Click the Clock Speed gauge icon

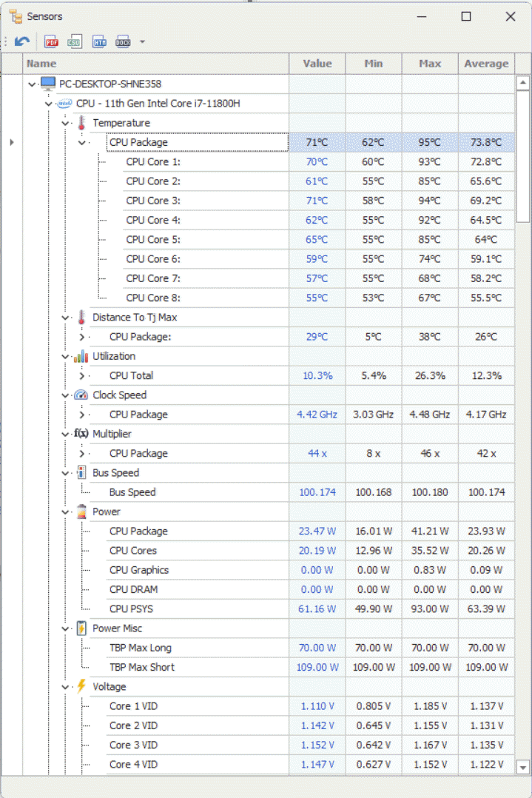(81, 395)
